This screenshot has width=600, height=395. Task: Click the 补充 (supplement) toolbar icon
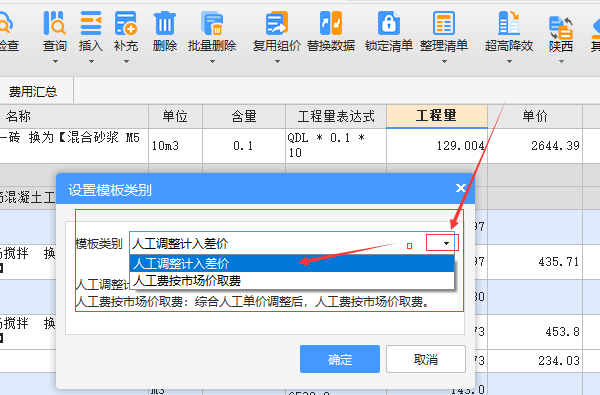[126, 23]
